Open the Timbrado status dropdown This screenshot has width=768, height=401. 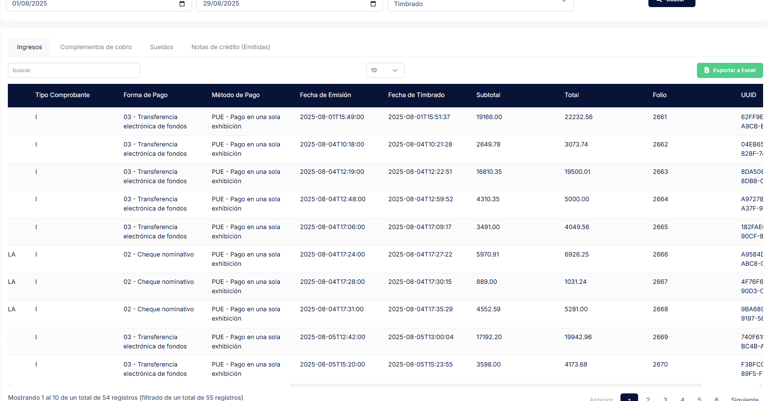(480, 4)
